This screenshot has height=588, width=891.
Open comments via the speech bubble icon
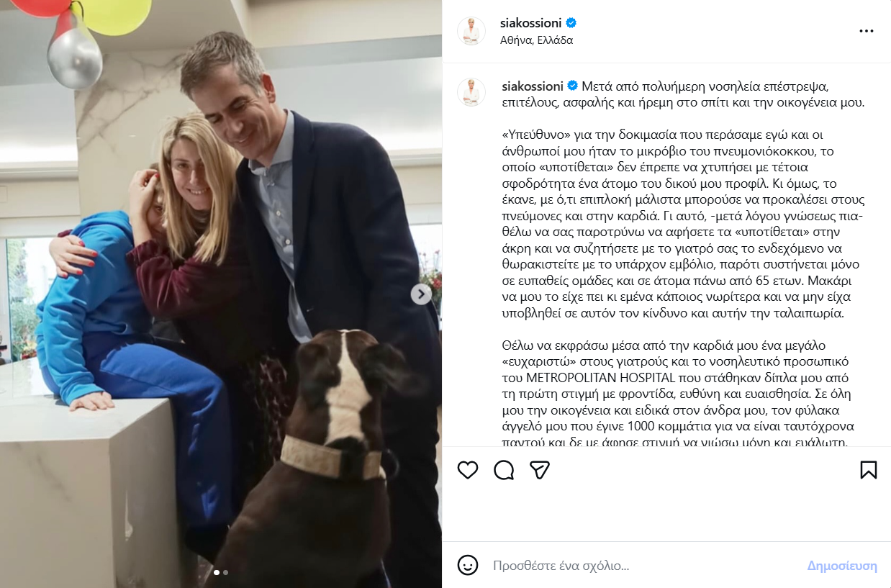504,470
